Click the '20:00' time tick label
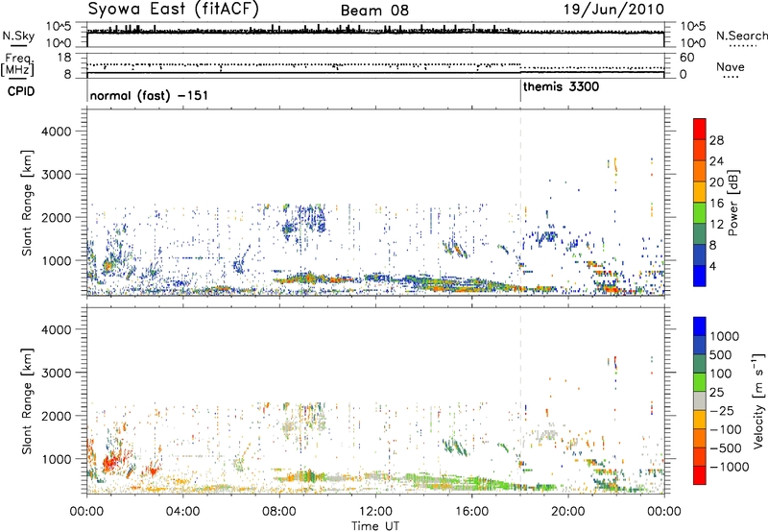768x532 pixels. (567, 512)
